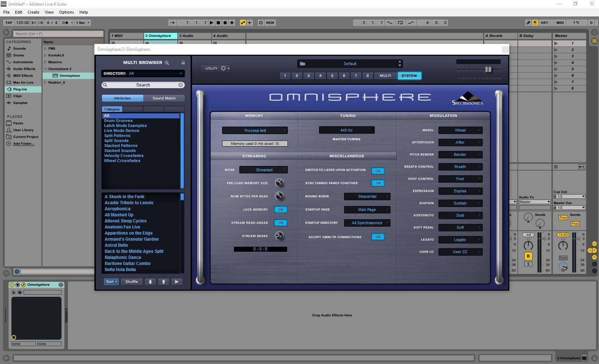Select the SYSTEM tab in Omnisphere

409,76
